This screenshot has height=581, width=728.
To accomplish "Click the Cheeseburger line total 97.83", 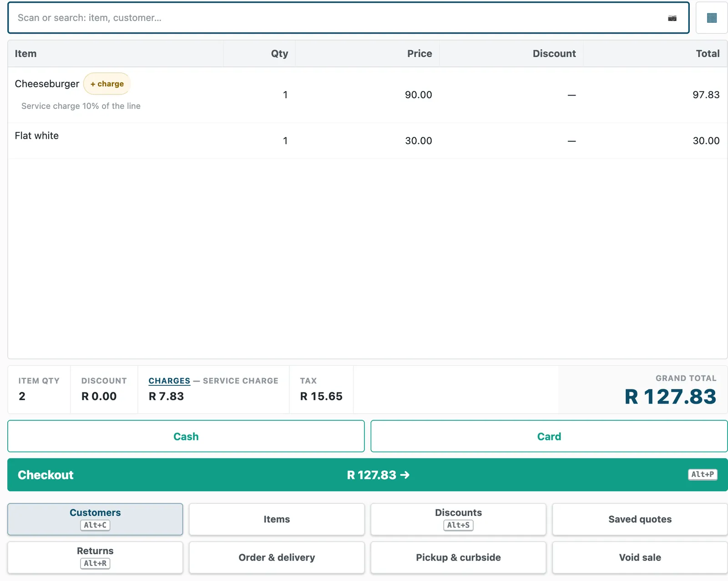I will [706, 95].
